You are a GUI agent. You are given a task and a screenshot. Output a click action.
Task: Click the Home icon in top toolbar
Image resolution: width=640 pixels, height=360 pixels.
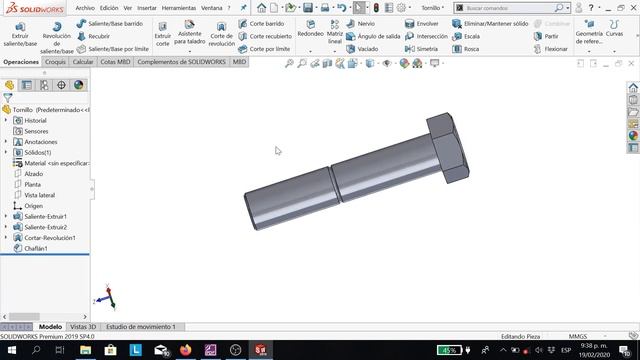tap(261, 8)
